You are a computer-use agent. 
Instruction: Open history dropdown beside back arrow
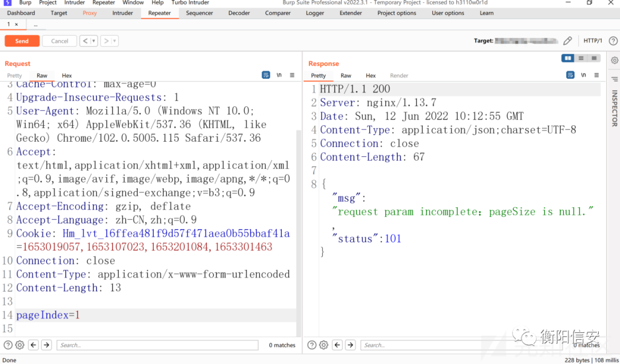click(x=94, y=41)
